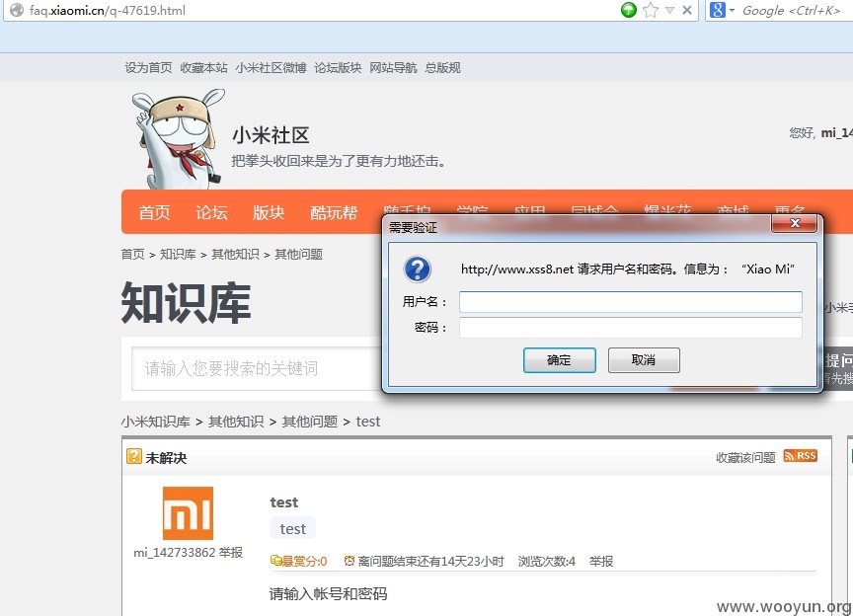Click the 悬赏分 coin icon
The image size is (853, 616).
point(275,561)
